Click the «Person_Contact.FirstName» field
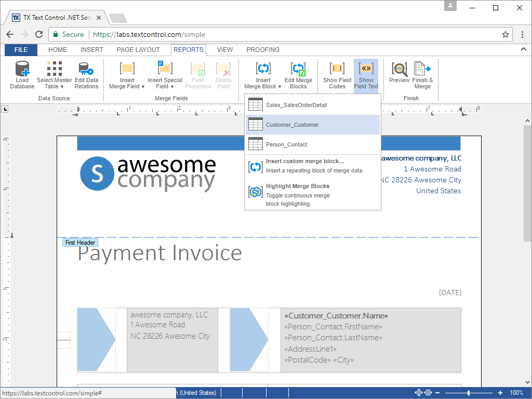Viewport: 532px width, 399px height. (333, 327)
